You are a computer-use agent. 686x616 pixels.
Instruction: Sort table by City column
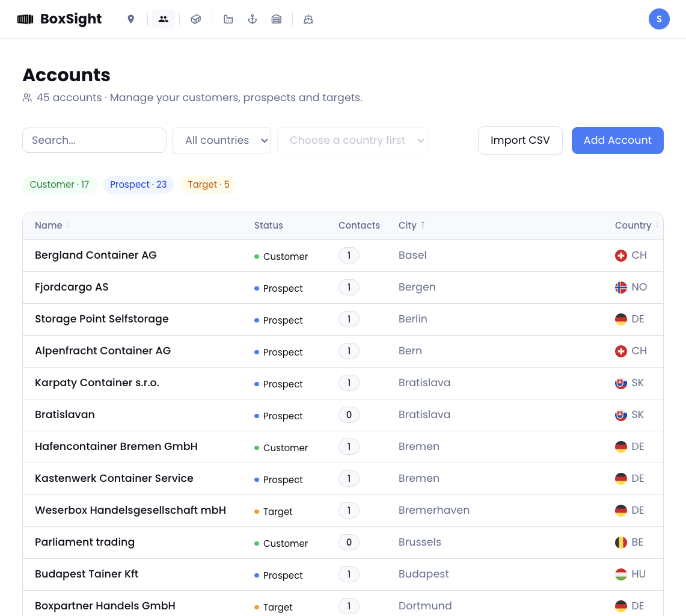412,226
